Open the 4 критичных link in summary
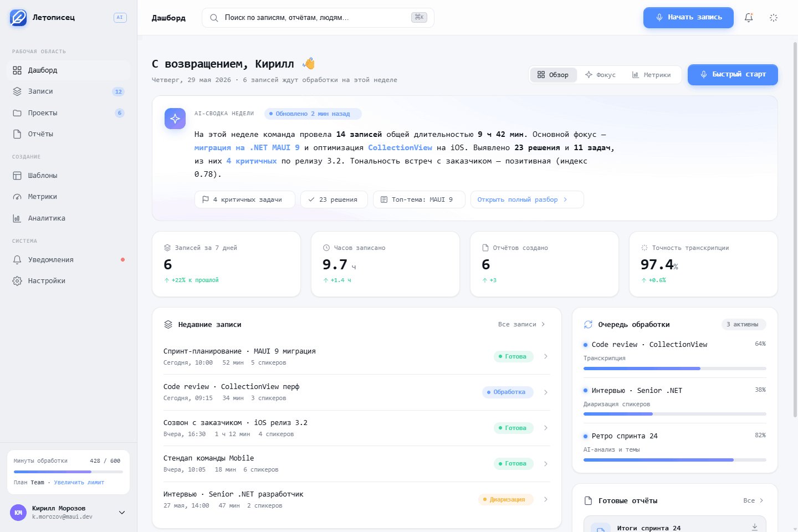 click(x=252, y=161)
